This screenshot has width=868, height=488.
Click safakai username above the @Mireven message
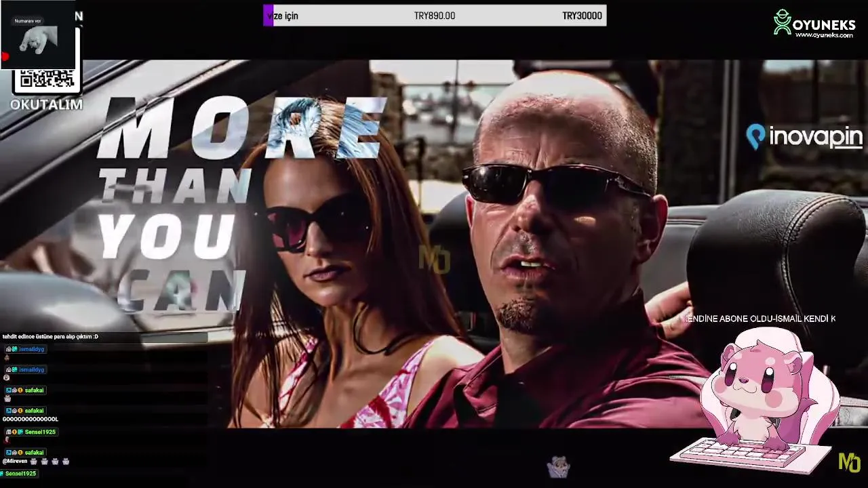[34, 452]
